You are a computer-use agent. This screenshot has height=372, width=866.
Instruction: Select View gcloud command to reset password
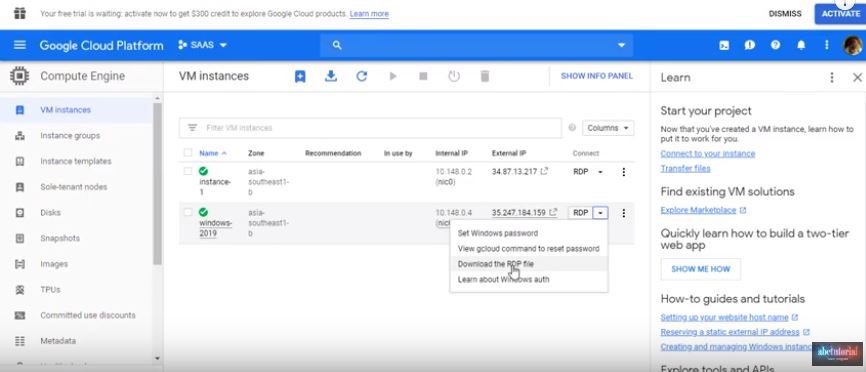point(529,248)
